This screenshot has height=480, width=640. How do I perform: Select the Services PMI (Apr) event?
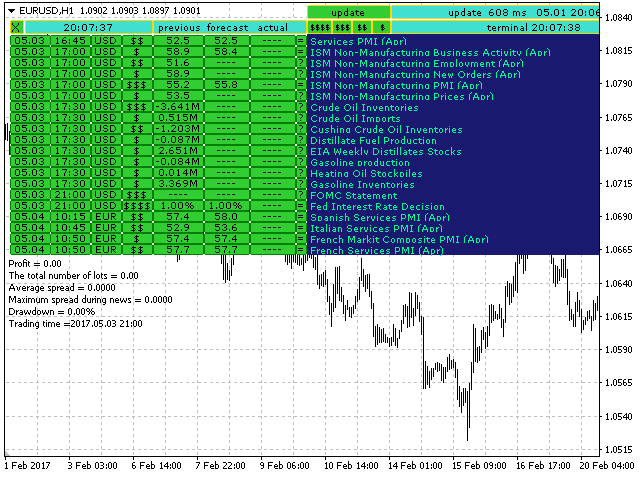tap(358, 42)
